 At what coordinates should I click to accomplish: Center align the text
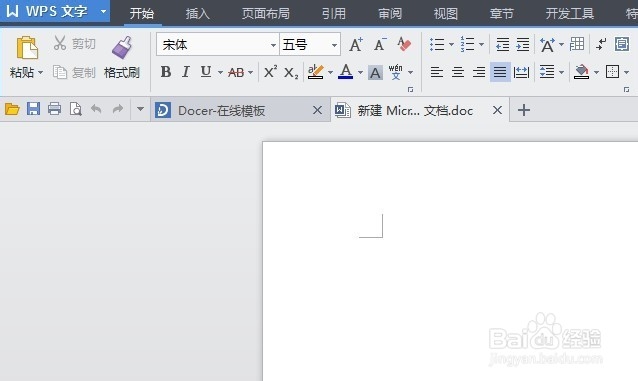458,72
